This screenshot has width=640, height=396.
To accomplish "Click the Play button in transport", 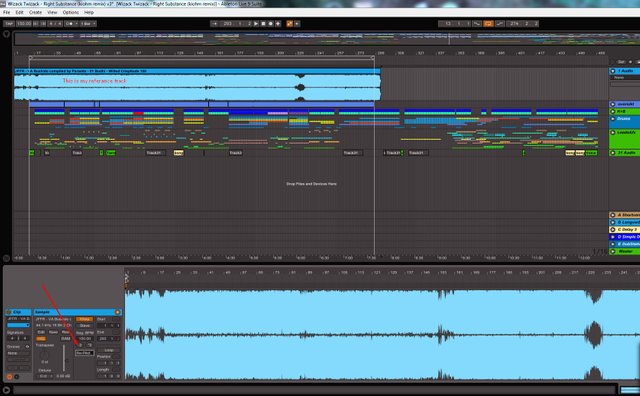I will click(256, 24).
